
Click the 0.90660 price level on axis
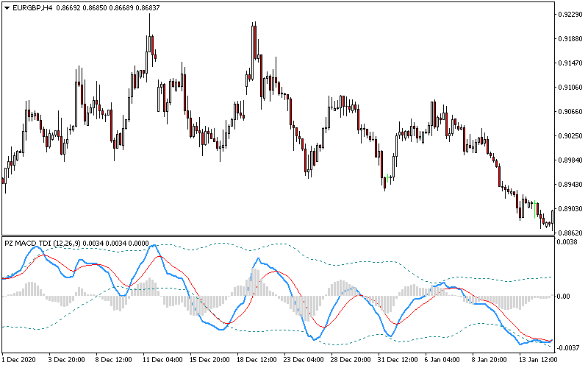pos(570,112)
